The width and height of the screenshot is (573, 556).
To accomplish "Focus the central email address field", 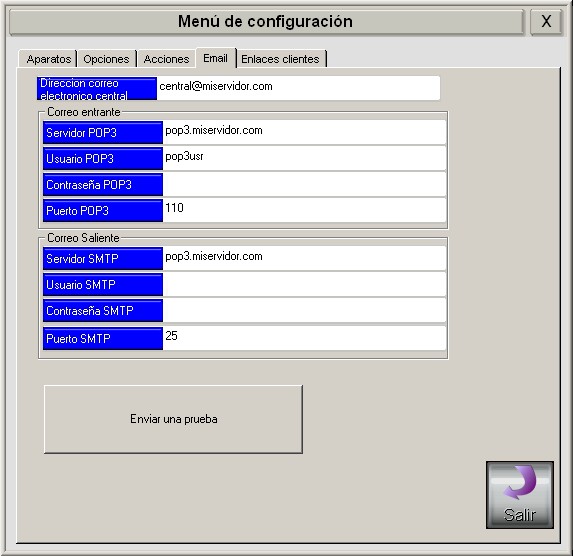I will [298, 88].
